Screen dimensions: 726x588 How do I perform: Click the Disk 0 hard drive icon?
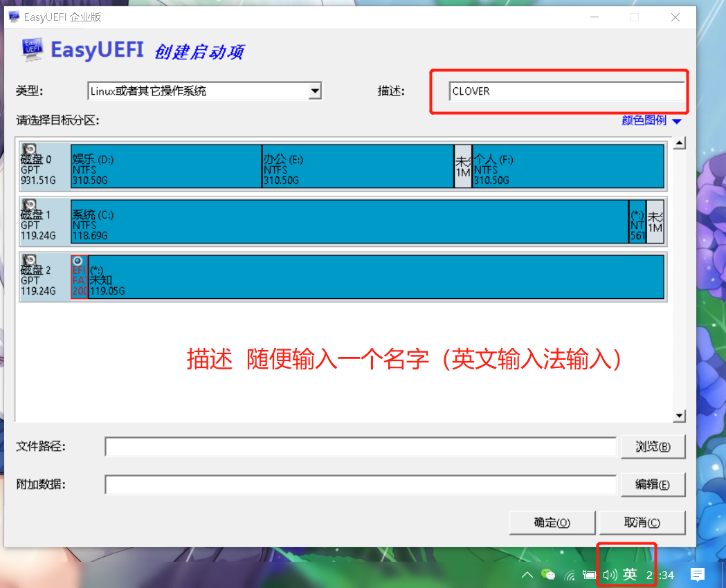[x=29, y=150]
